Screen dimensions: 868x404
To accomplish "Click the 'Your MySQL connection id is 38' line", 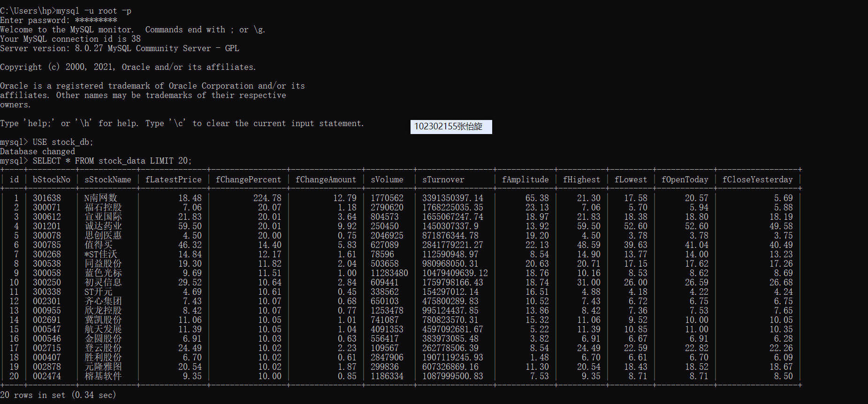I will coord(70,39).
